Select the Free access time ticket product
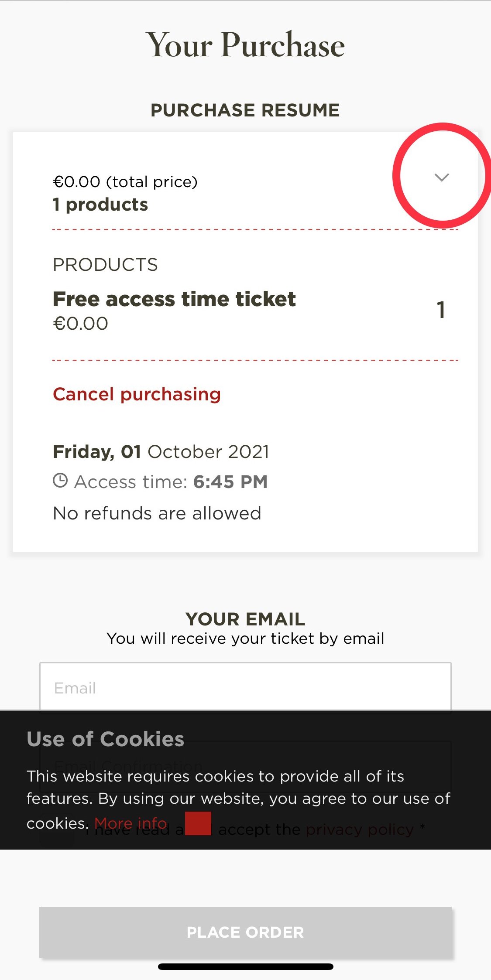Image resolution: width=491 pixels, height=980 pixels. [174, 299]
